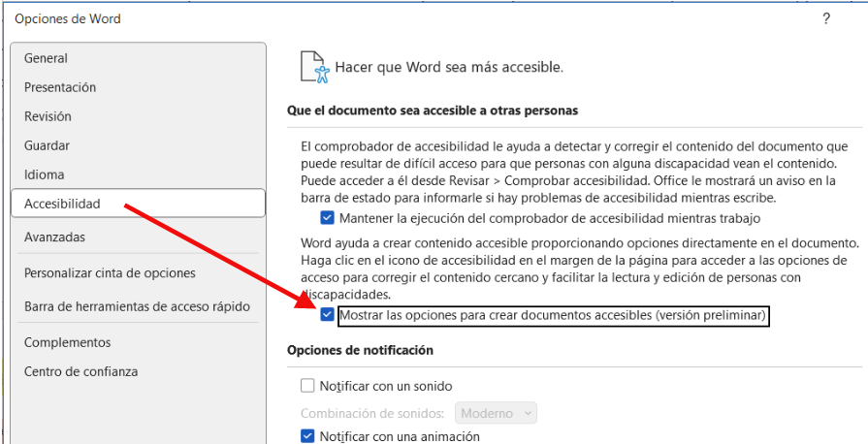The width and height of the screenshot is (868, 444).
Task: Disable Notificar con una animación
Action: coord(307,436)
